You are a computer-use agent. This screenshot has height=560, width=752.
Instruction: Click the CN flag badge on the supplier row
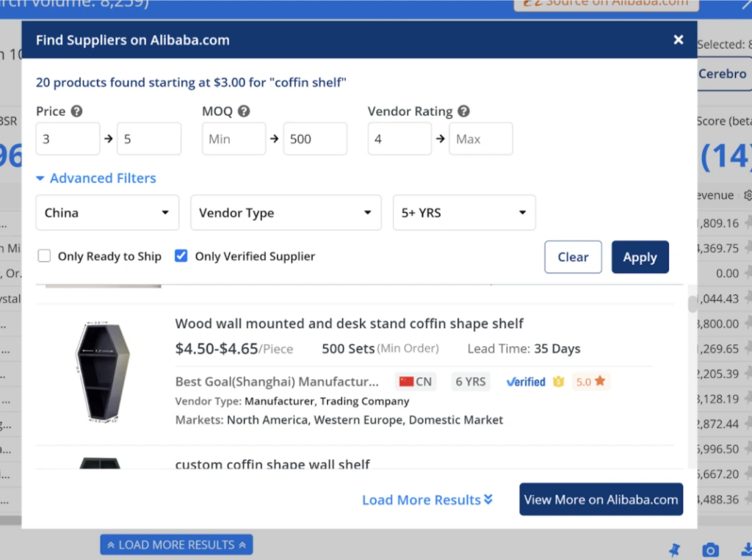[x=414, y=382]
